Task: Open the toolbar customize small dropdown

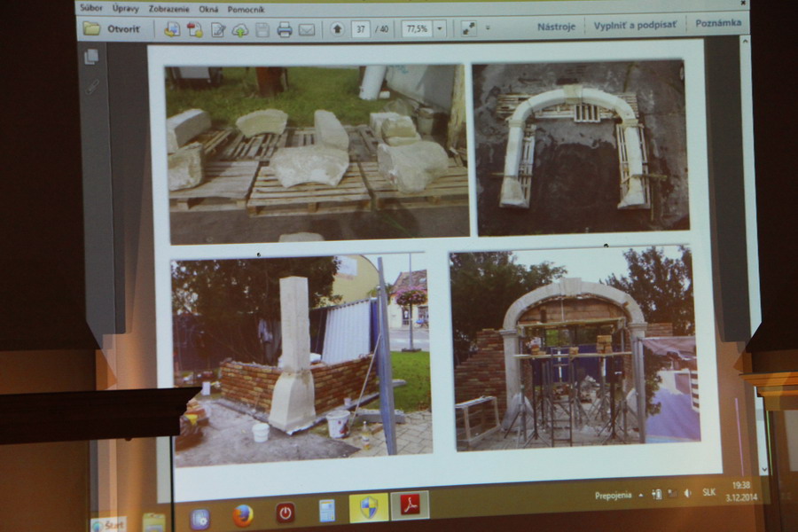Action: pos(488,28)
